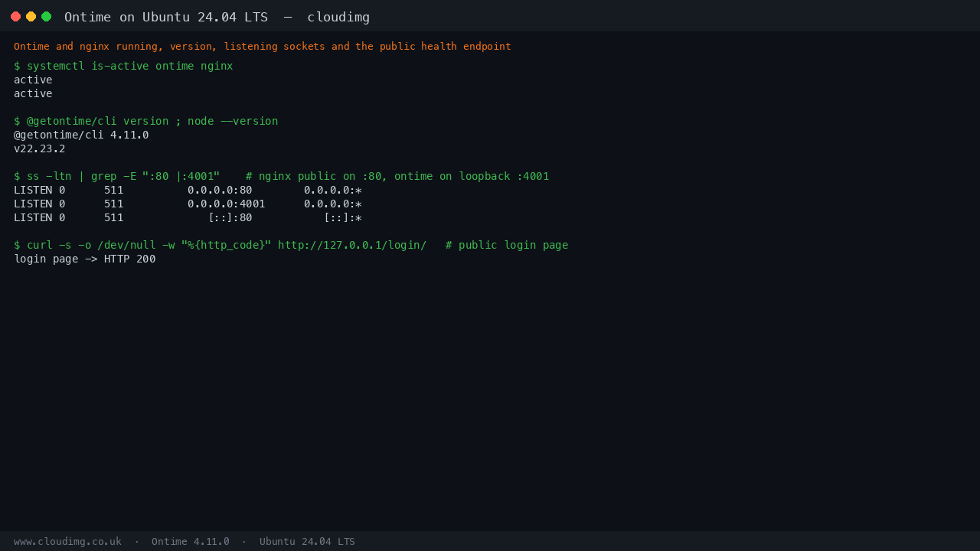The width and height of the screenshot is (980, 551).
Task: Click the 'ss -ltn | grep -E' command line
Action: (x=281, y=176)
